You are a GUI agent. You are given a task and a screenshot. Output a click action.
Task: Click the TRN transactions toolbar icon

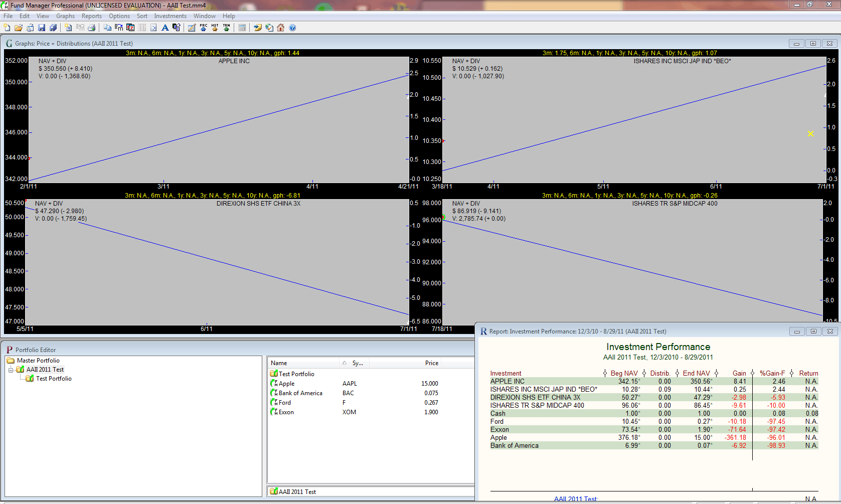point(226,28)
